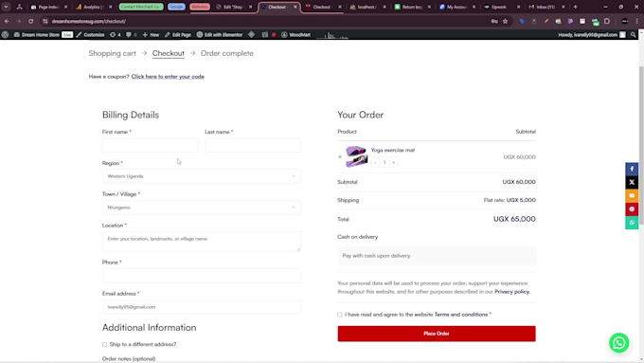
Task: Open the Privacy policy link
Action: pos(511,292)
